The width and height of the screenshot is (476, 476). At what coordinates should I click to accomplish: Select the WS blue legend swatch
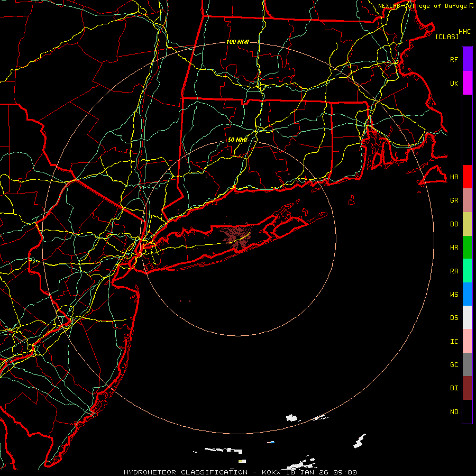click(467, 294)
